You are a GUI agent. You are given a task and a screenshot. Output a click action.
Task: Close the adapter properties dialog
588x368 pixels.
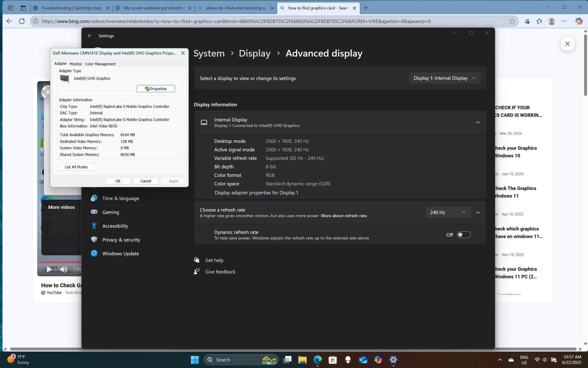(183, 53)
